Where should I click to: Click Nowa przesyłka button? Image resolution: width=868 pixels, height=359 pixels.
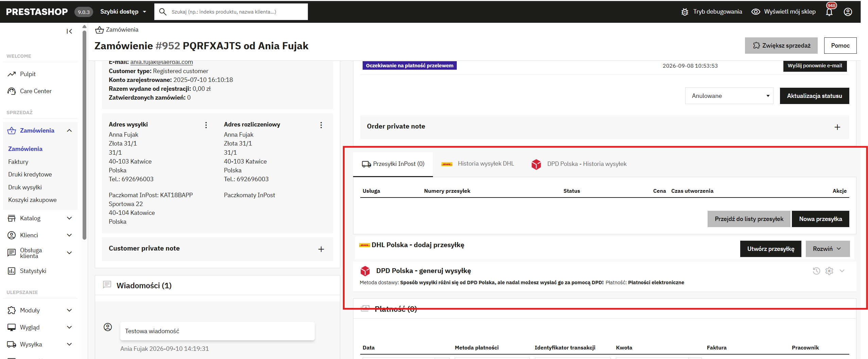point(820,219)
